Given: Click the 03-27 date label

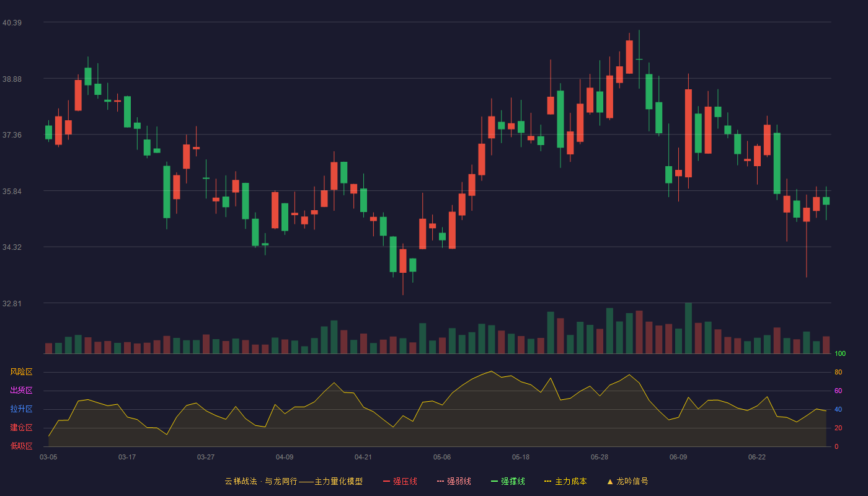Looking at the screenshot, I should pyautogui.click(x=206, y=457).
